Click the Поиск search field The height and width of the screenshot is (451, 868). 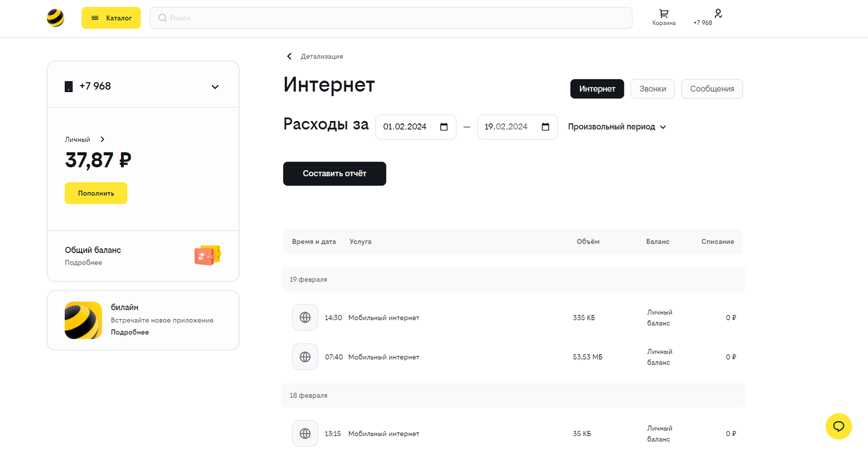(391, 18)
